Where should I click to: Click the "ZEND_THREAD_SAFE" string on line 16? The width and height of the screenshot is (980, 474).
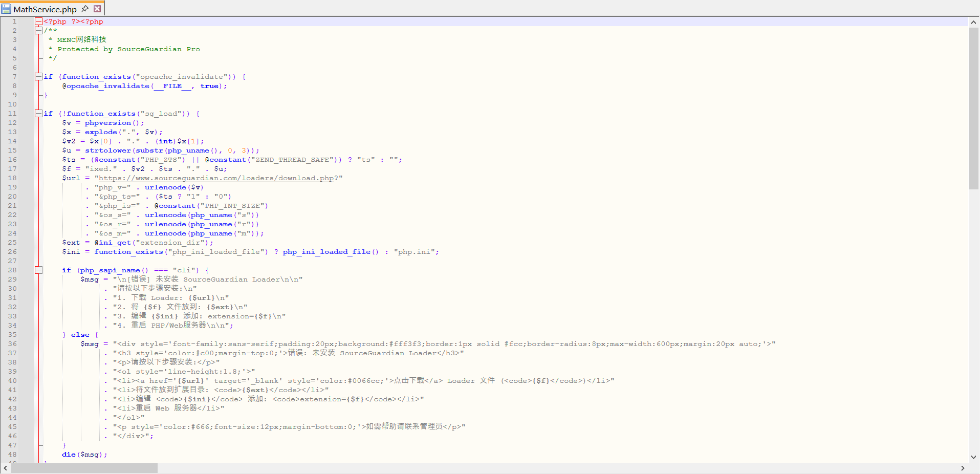coord(292,160)
